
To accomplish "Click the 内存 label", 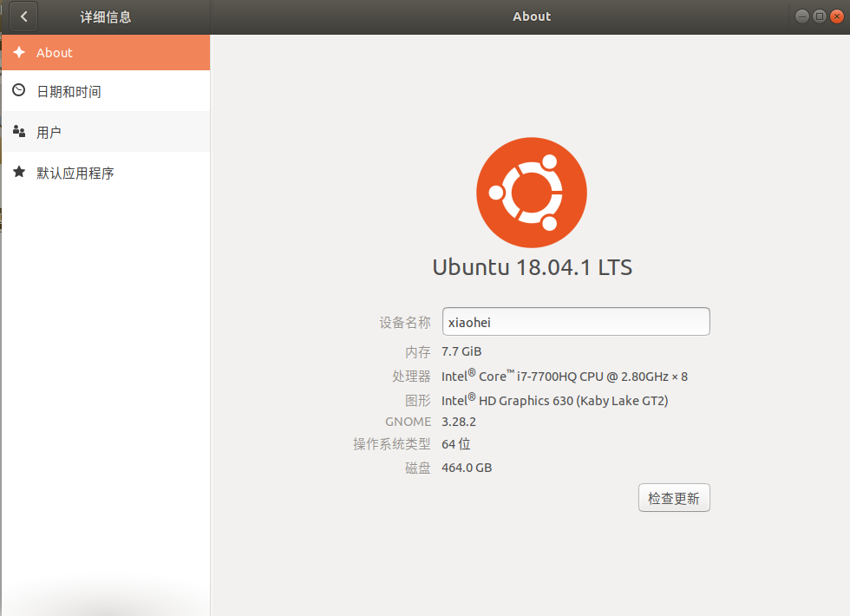I will point(418,352).
